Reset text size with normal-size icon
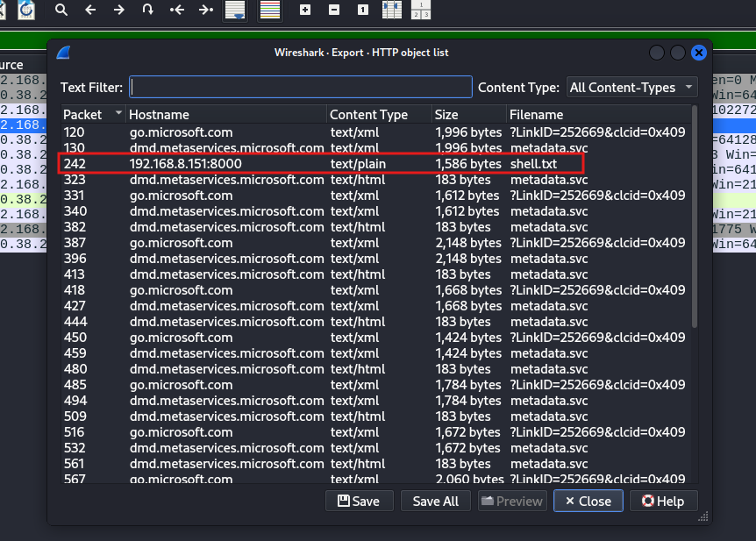This screenshot has width=756, height=541. (x=361, y=11)
